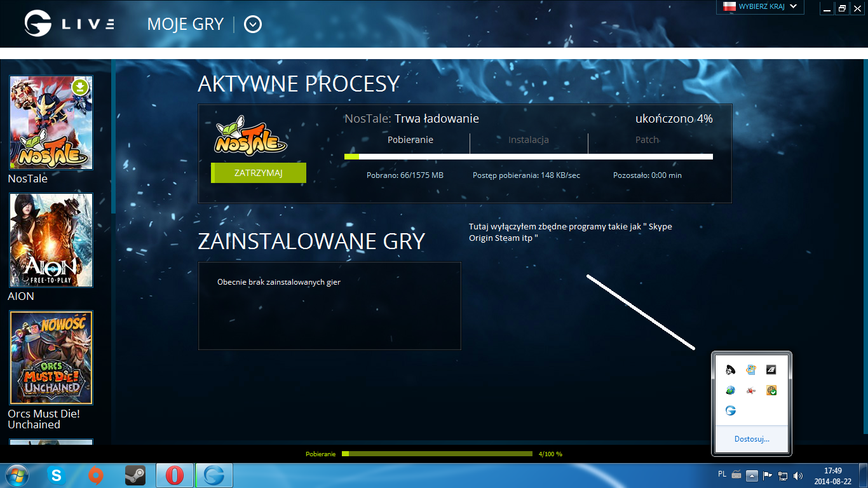The width and height of the screenshot is (868, 488).
Task: Open the Action Center flag icon
Action: click(768, 475)
